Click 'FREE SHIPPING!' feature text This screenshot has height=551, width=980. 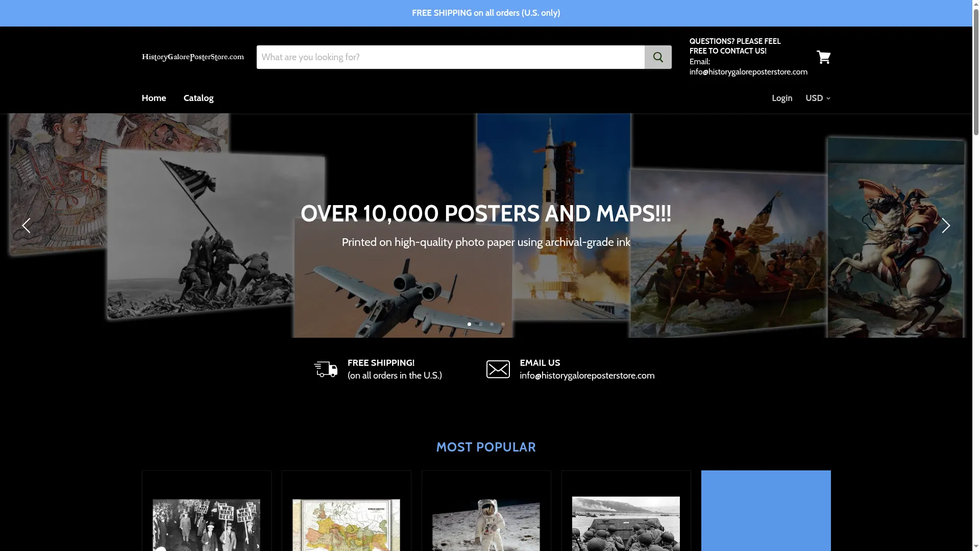click(x=381, y=363)
